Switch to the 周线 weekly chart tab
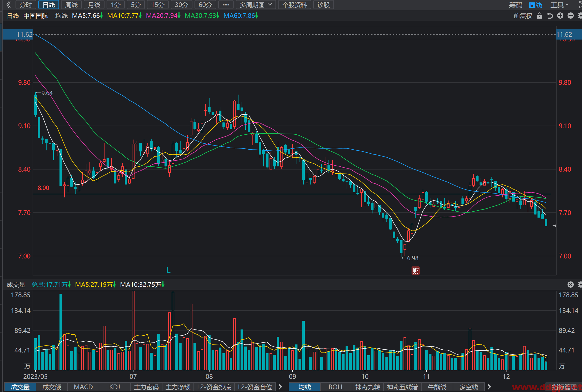The width and height of the screenshot is (582, 392). point(71,5)
